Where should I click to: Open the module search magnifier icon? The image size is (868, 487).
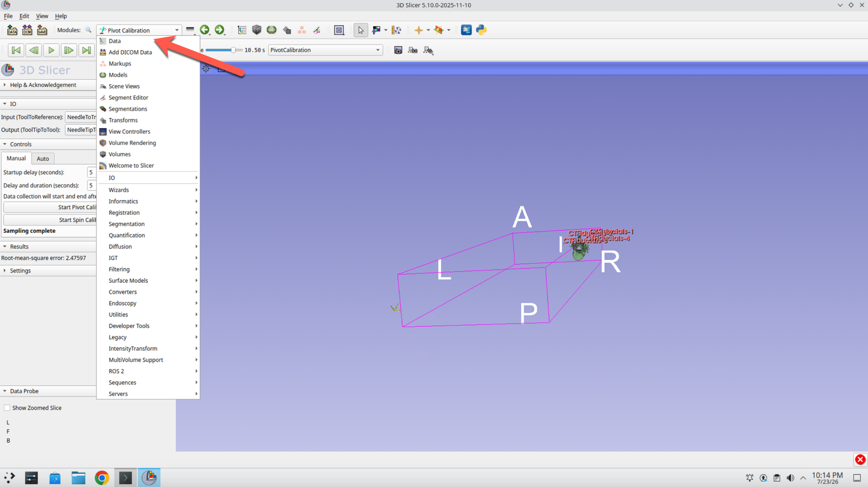tap(88, 30)
